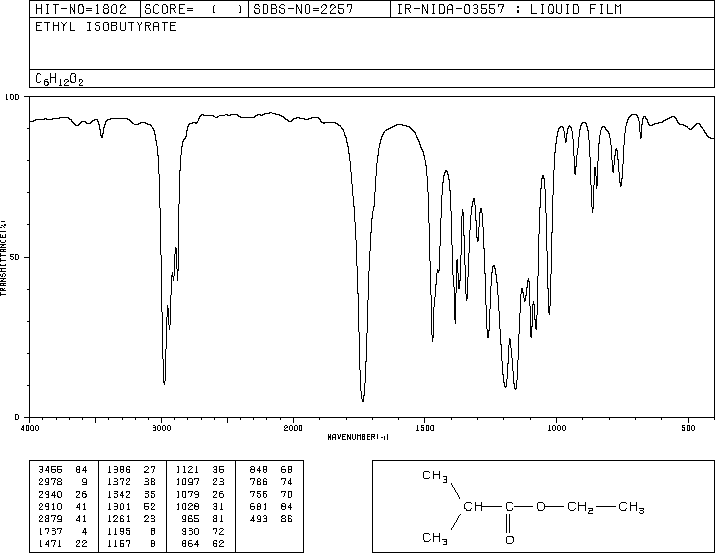Screen dimensions: 715x553
Task: Click the WAVENUMBER x-axis title
Action: (x=358, y=437)
